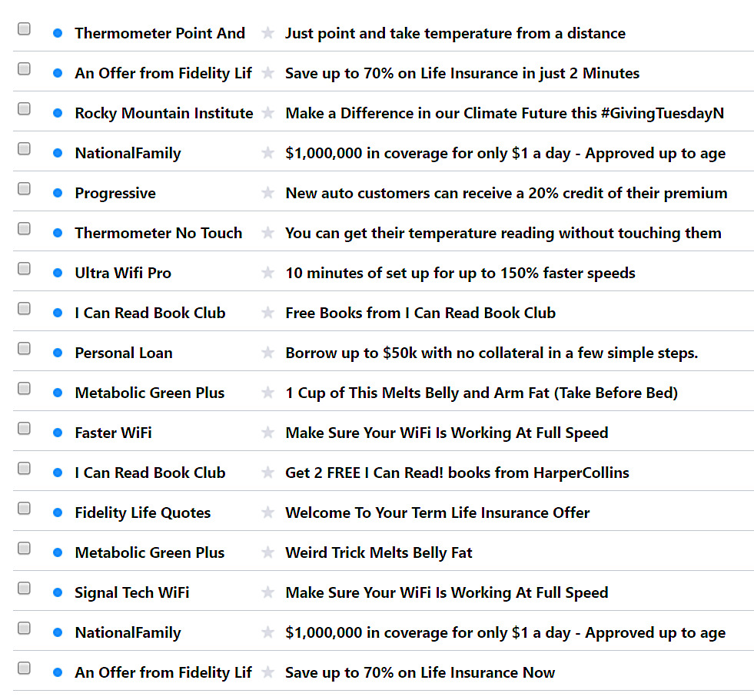Open sender 'Ultra Wifi Pro'

pyautogui.click(x=123, y=273)
